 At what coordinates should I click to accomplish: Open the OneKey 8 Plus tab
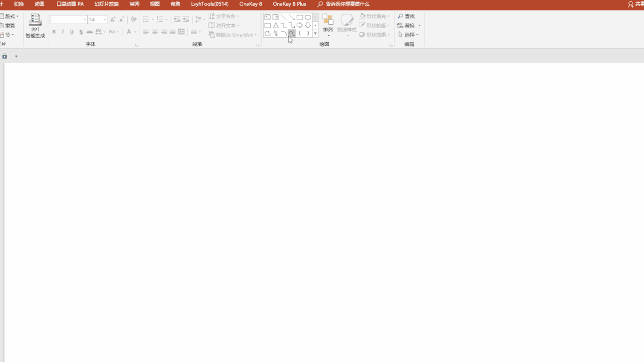coord(289,4)
